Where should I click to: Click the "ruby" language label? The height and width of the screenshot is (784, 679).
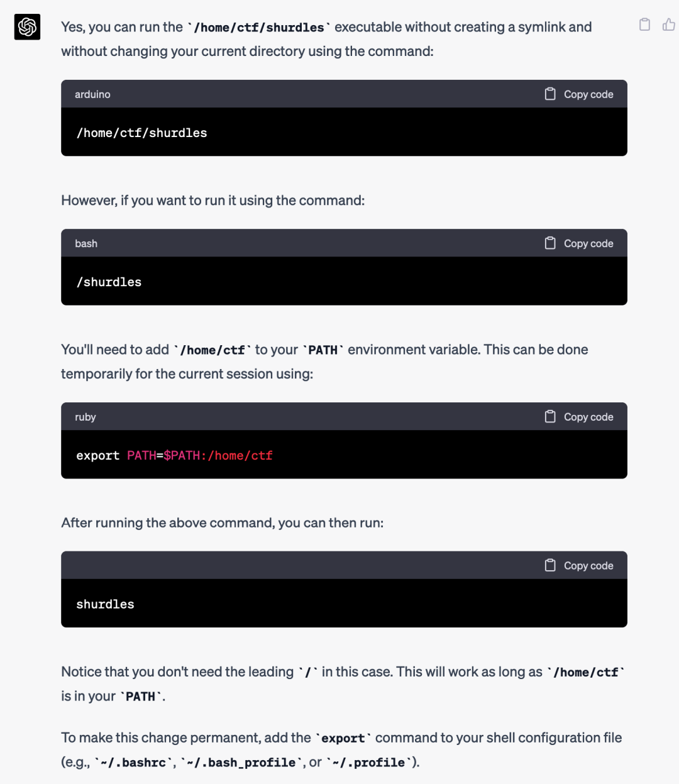[x=86, y=417]
